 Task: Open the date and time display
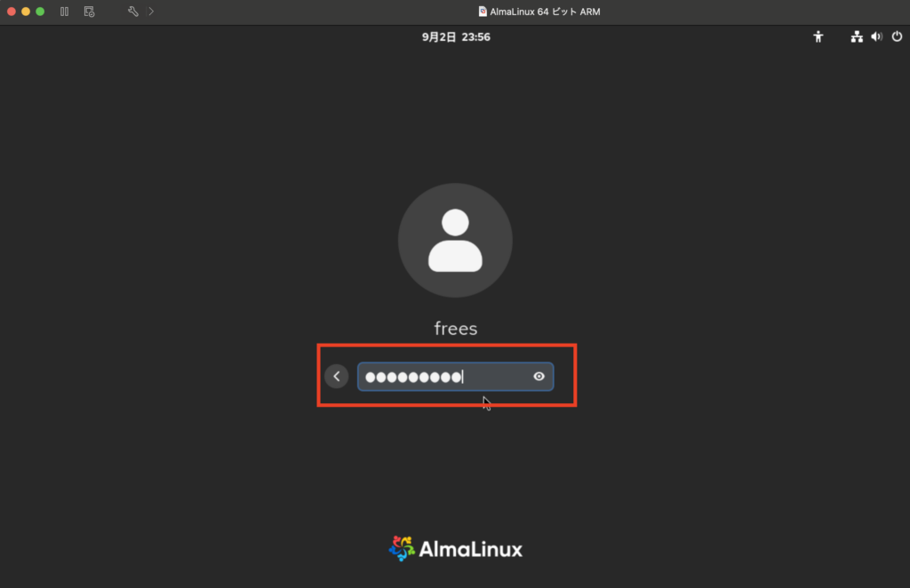[456, 37]
